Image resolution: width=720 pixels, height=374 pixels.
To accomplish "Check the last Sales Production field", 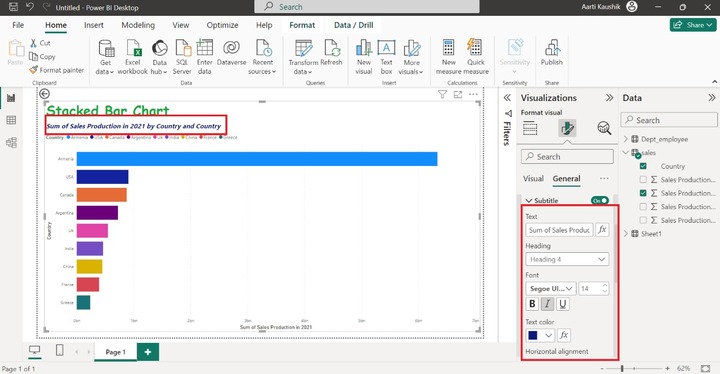I will [643, 220].
